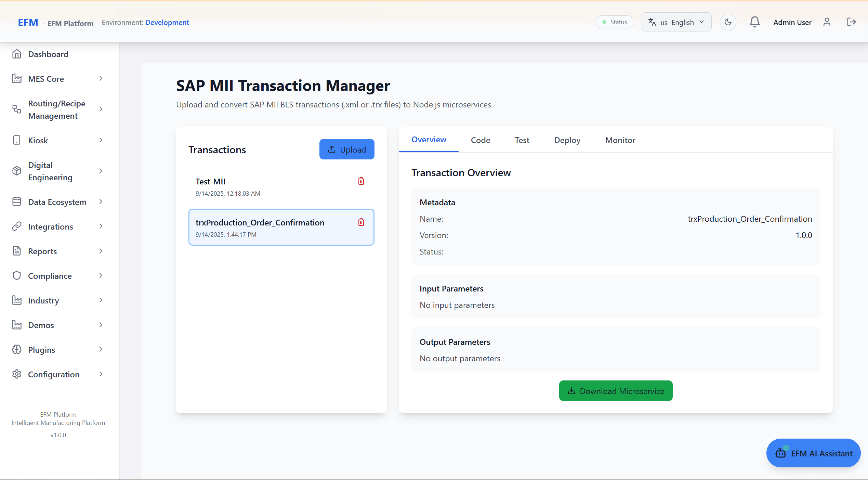Click trash icon for trxProduction_Order_Confirmation
Image resolution: width=868 pixels, height=480 pixels.
coord(361,222)
